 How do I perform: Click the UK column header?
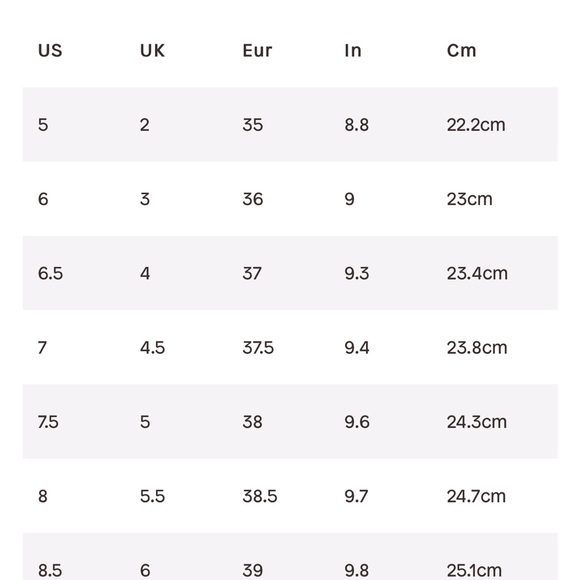click(x=152, y=51)
